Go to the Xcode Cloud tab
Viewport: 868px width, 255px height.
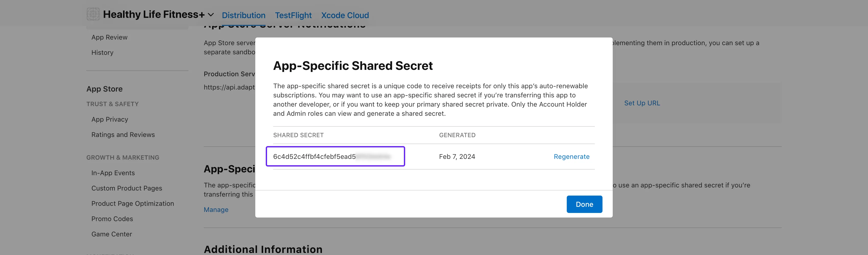pos(345,16)
